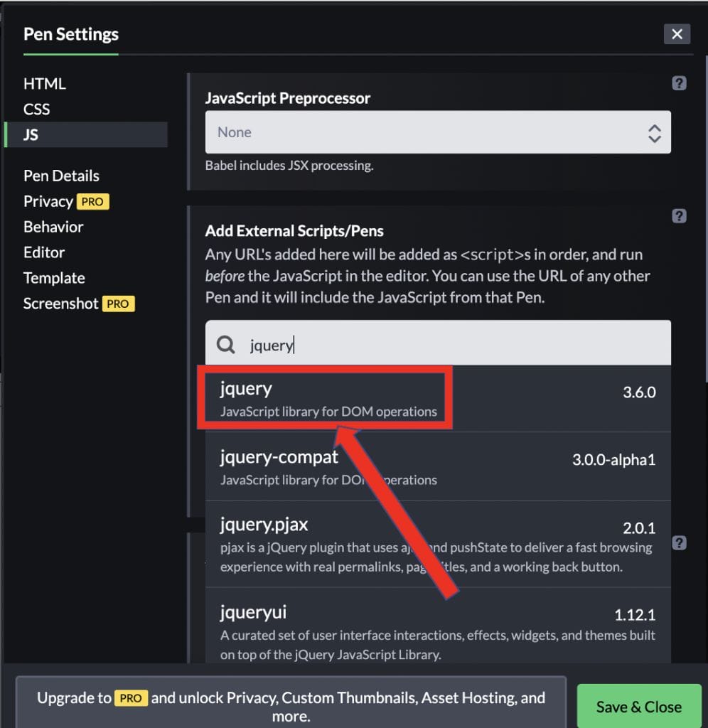Select jqueryui 1.12.1 library
The image size is (708, 728).
point(437,631)
